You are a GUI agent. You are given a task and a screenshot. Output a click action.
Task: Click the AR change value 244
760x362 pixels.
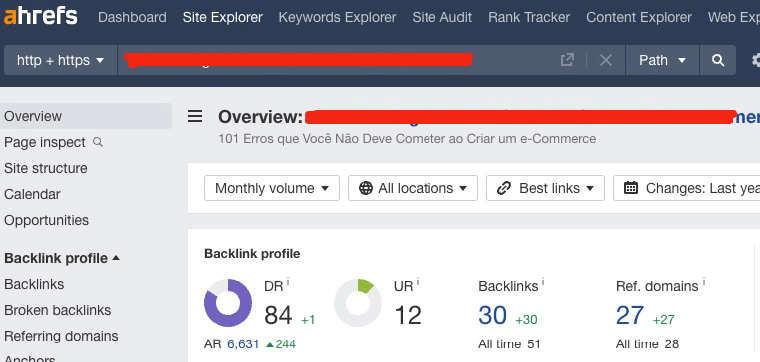pos(281,345)
